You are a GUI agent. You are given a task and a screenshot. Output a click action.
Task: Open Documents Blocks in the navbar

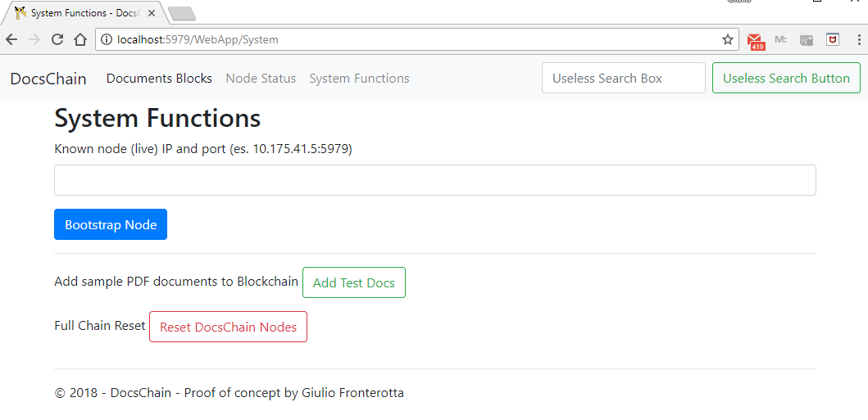coord(159,79)
